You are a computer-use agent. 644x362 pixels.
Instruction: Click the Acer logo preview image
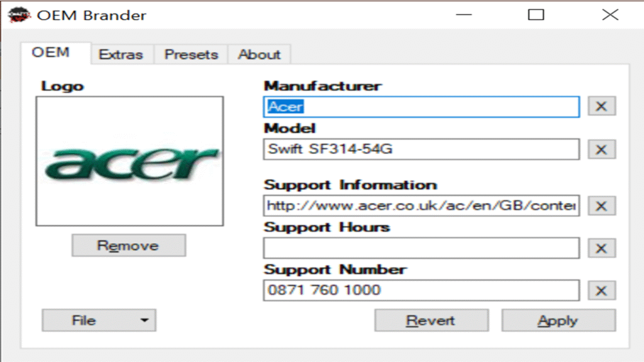coord(130,161)
